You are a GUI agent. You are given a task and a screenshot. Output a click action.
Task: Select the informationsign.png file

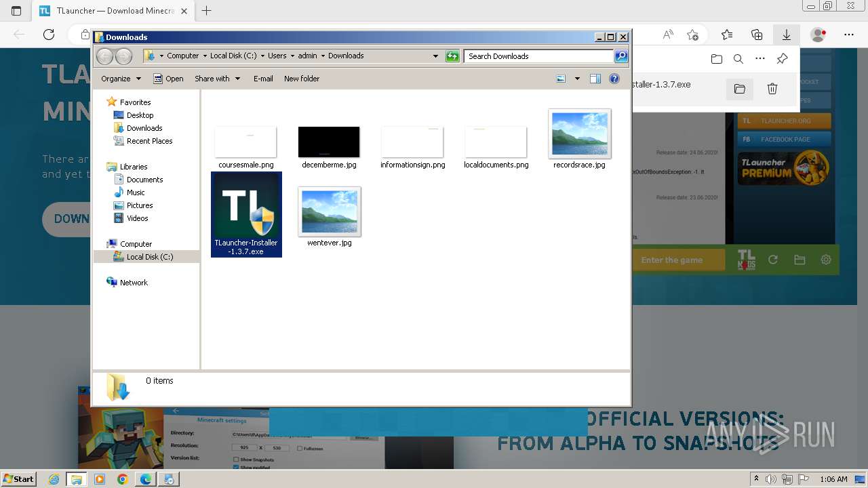click(412, 147)
